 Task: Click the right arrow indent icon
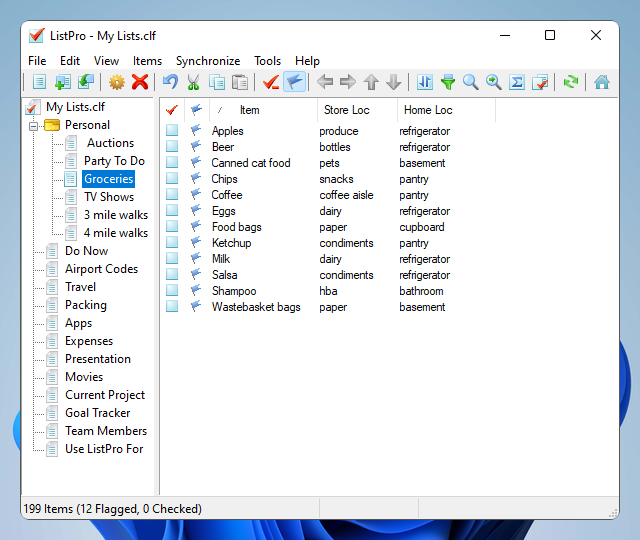[x=348, y=82]
